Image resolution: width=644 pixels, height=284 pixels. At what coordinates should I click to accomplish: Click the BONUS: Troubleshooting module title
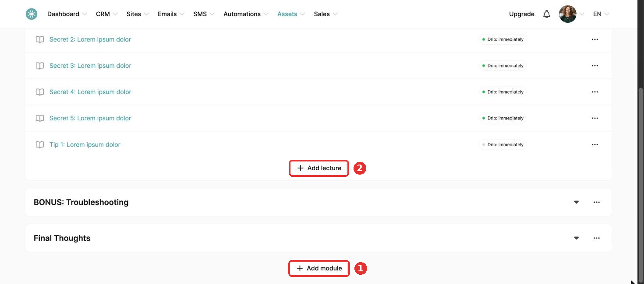(81, 202)
